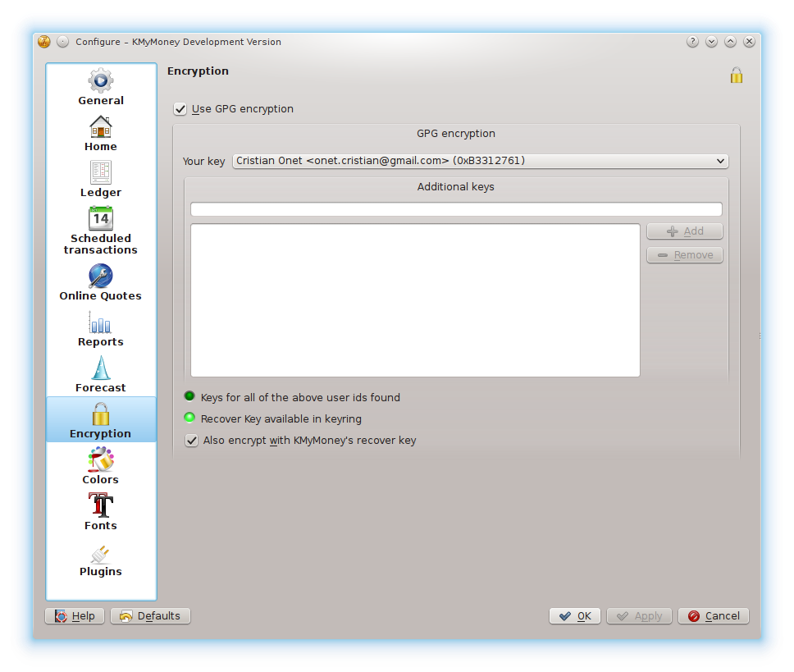Select the Home settings icon
794x672 pixels.
click(101, 134)
